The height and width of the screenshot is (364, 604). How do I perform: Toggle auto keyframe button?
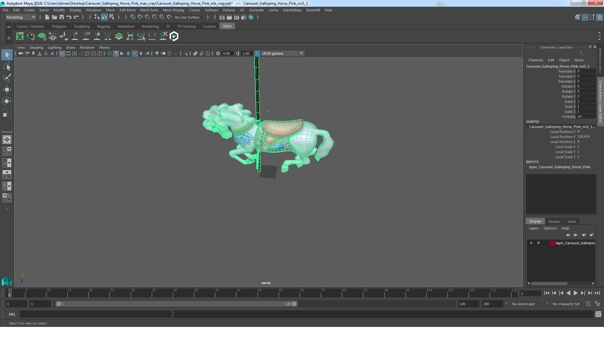point(588,304)
